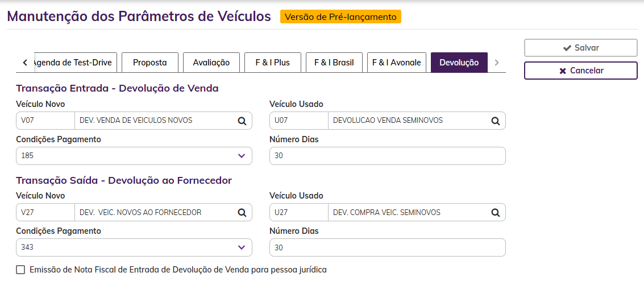The width and height of the screenshot is (644, 289).
Task: Open the F & I Avonale tab
Action: [x=396, y=63]
